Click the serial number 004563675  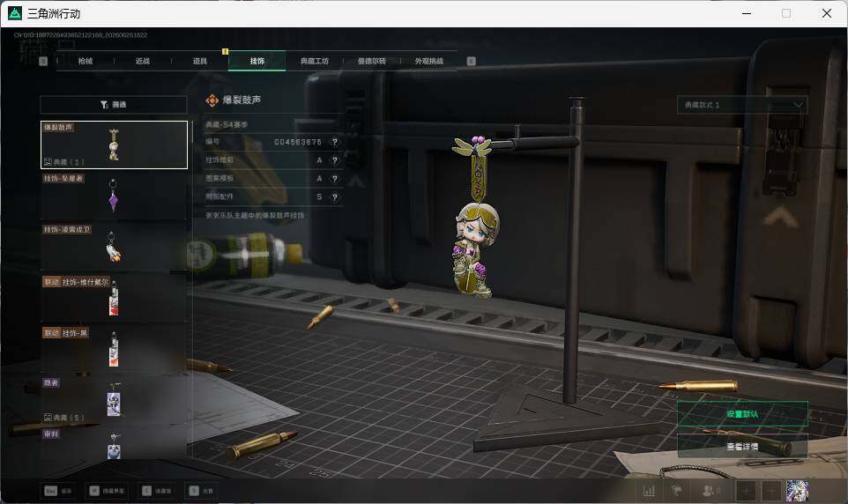tap(298, 142)
